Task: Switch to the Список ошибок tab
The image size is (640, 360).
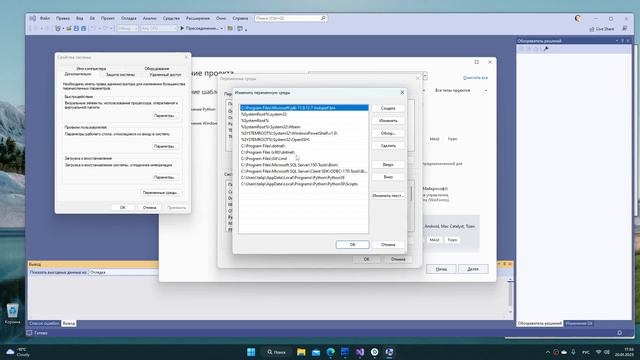Action: (44, 323)
